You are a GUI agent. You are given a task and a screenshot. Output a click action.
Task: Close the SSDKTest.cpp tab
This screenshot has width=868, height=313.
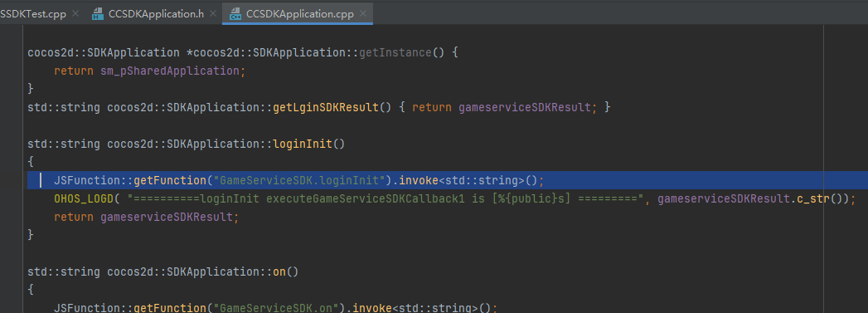75,14
